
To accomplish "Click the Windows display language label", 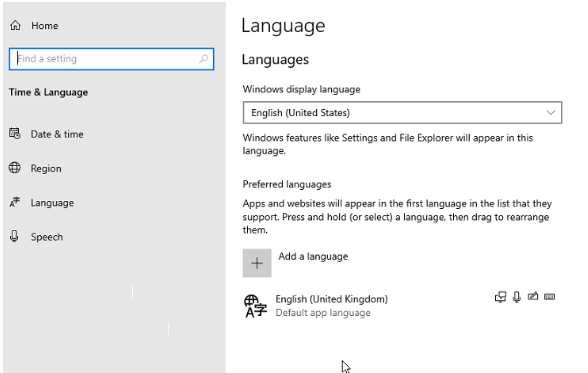I will point(302,89).
